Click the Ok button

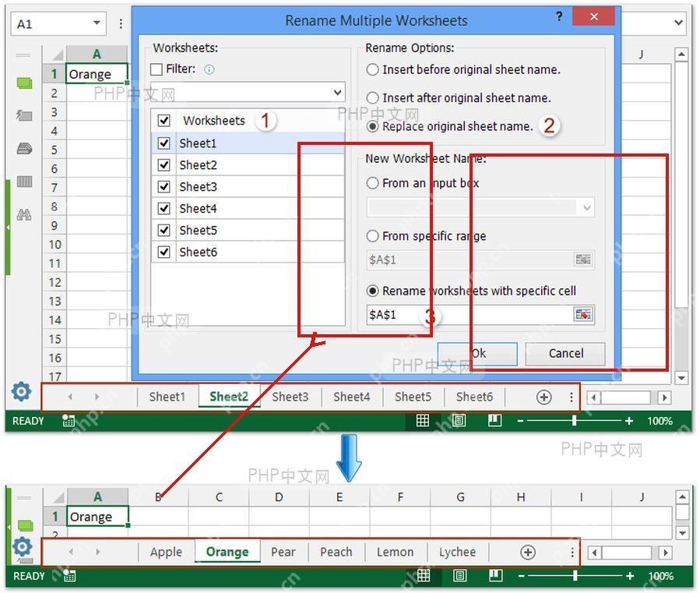tap(477, 354)
